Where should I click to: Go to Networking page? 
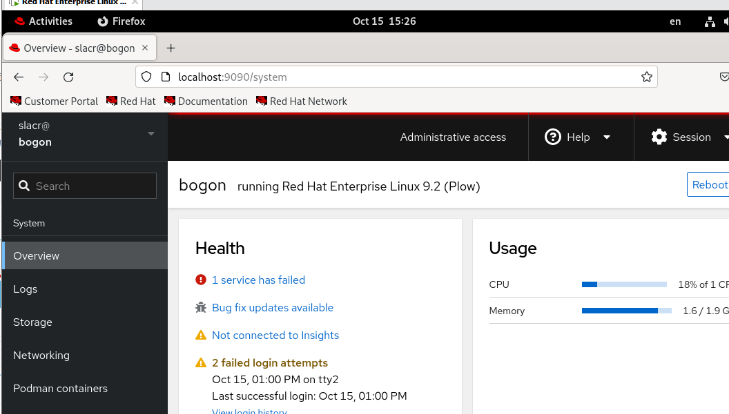[x=41, y=355]
